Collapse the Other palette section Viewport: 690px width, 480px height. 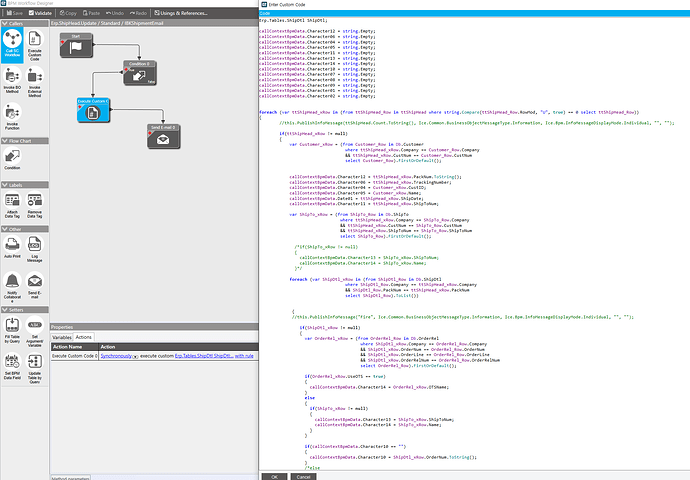click(x=5, y=229)
